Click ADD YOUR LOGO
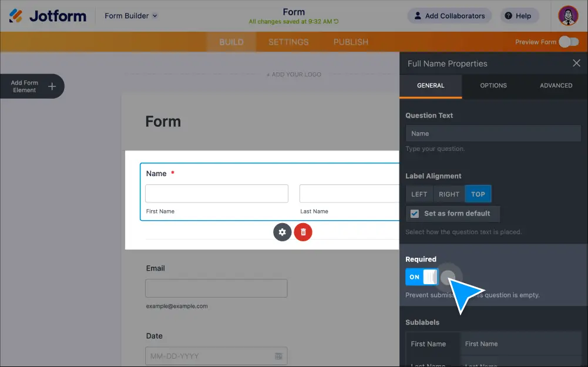This screenshot has width=588, height=367. tap(294, 75)
